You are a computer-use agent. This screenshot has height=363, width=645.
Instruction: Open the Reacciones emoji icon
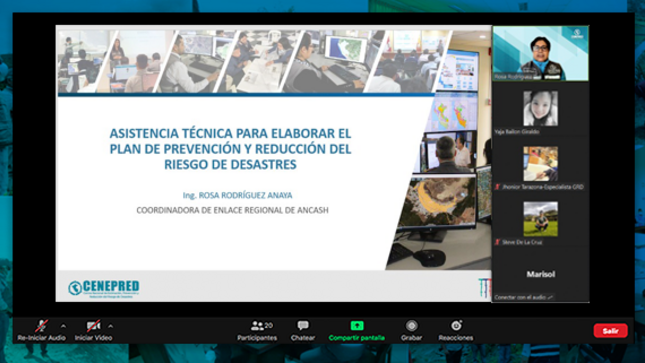point(456,326)
